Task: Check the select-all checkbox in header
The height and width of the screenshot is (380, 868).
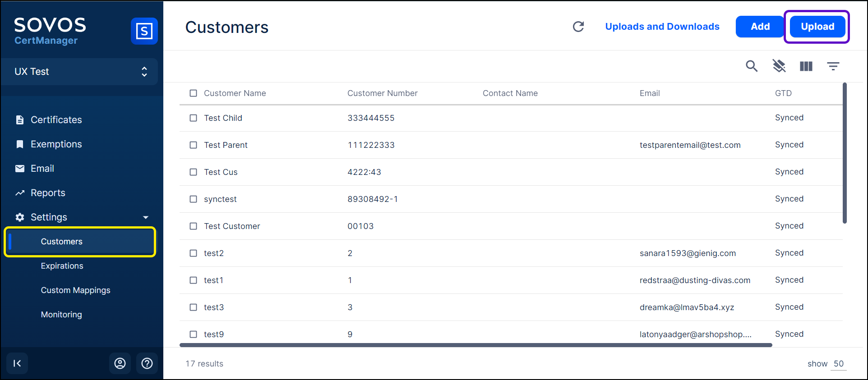Action: coord(194,93)
